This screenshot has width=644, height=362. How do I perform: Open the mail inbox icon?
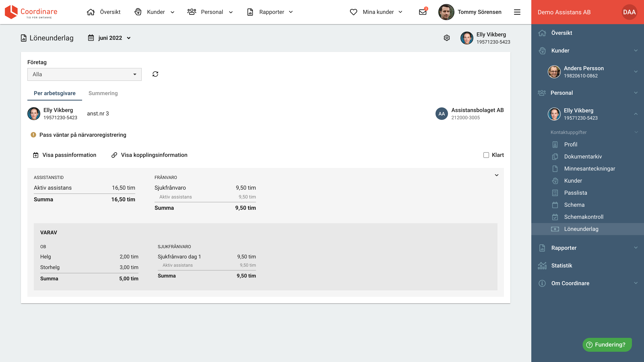click(422, 12)
